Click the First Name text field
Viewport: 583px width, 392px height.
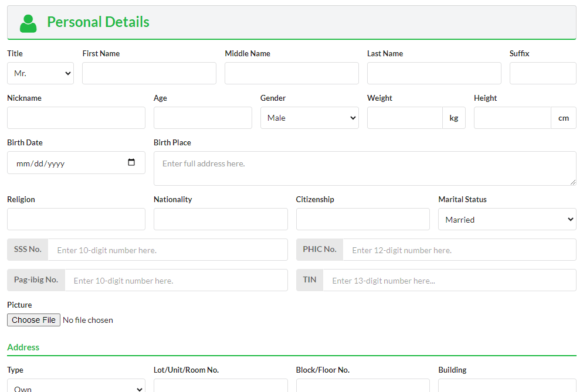click(149, 73)
